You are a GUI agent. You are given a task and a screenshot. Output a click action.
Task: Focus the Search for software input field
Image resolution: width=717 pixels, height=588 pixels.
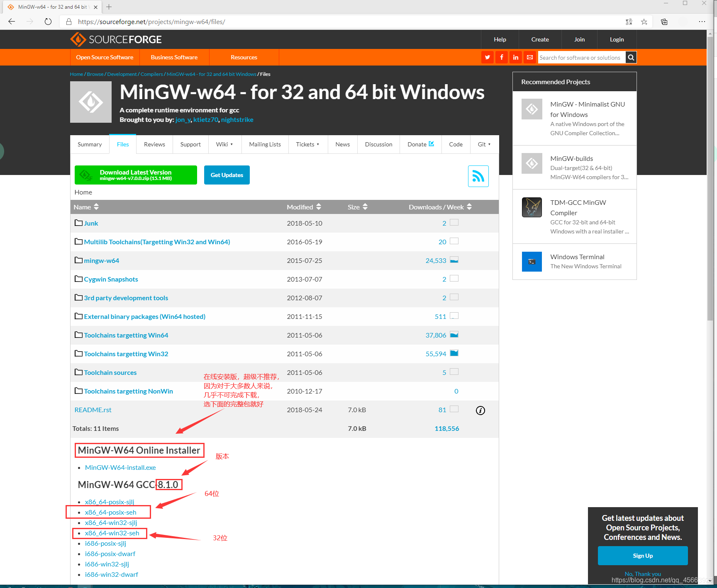[581, 57]
